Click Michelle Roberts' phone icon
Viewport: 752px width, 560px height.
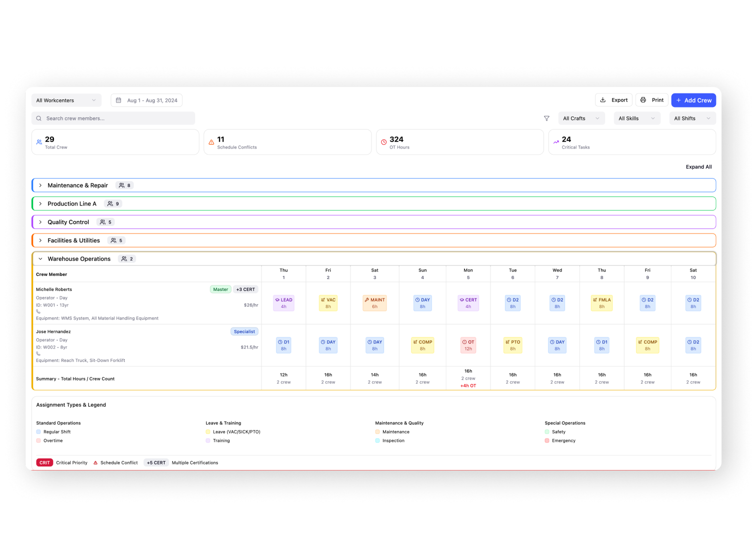[x=38, y=311]
